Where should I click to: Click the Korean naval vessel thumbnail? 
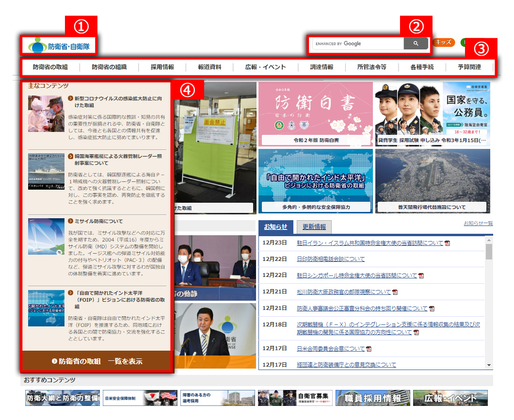46,172
